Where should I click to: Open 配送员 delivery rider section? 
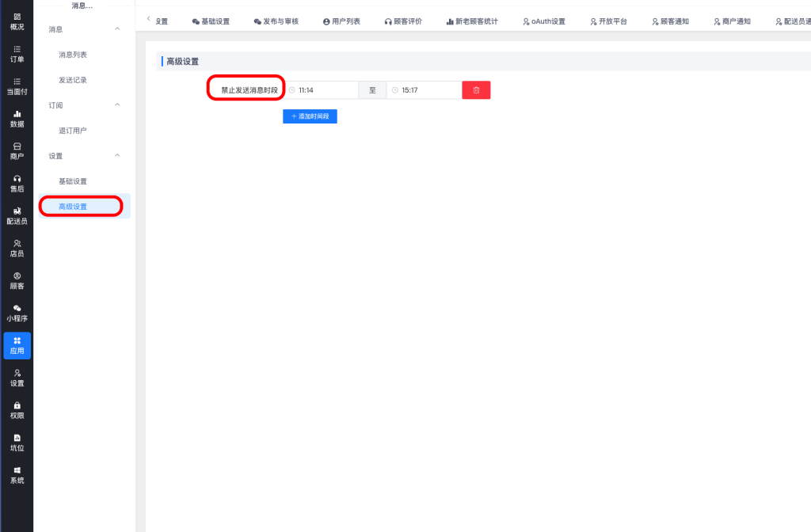(x=17, y=216)
